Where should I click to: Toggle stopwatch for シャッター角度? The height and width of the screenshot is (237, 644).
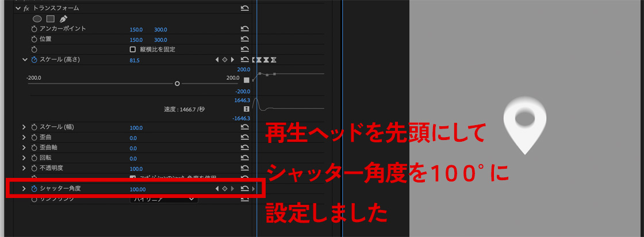34,188
